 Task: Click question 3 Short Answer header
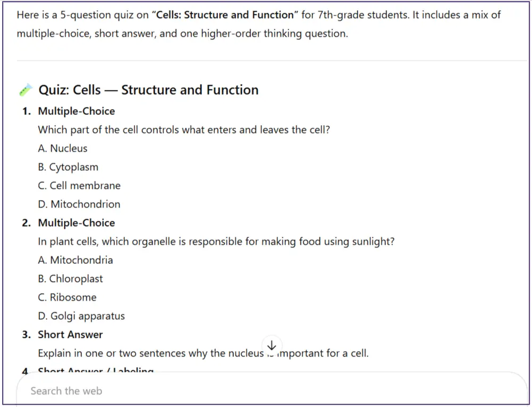[x=70, y=334]
